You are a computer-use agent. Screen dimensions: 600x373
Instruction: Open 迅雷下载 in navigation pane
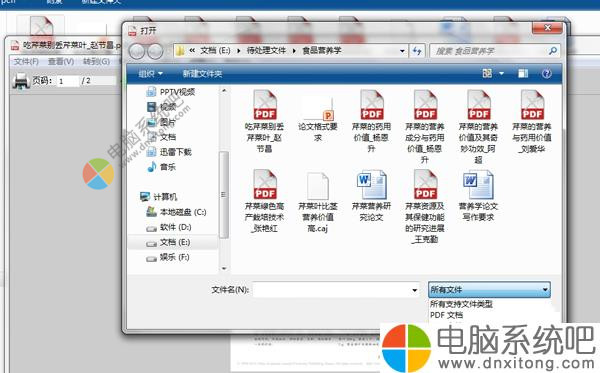coord(169,152)
